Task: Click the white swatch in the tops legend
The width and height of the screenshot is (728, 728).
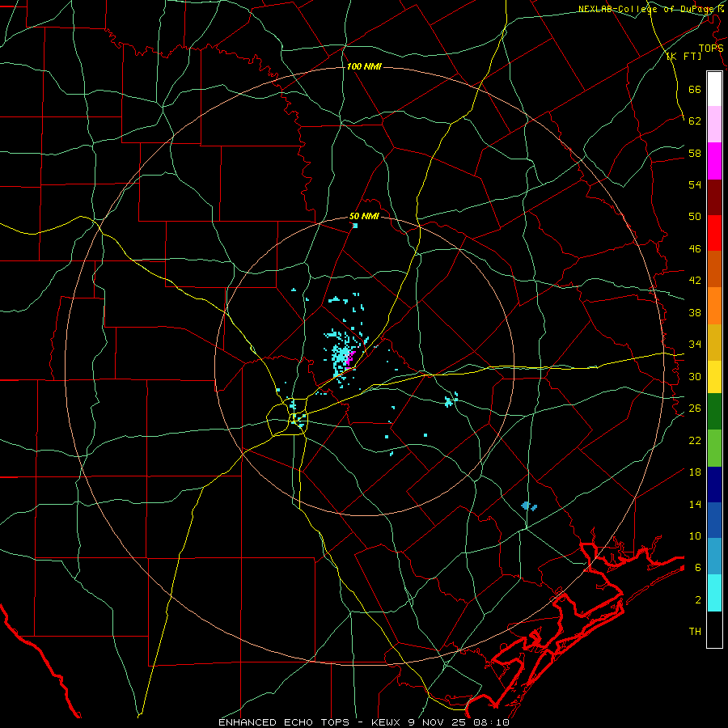Action: coord(714,89)
